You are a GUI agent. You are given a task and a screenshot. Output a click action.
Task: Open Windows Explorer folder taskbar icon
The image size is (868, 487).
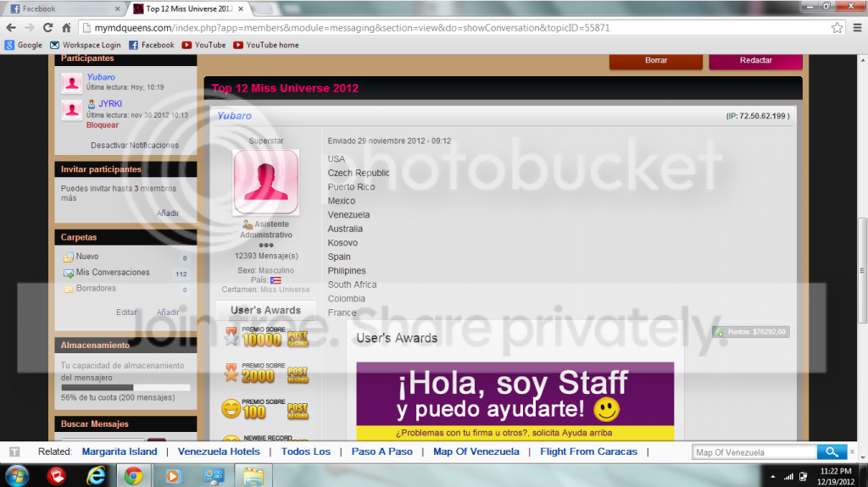253,476
